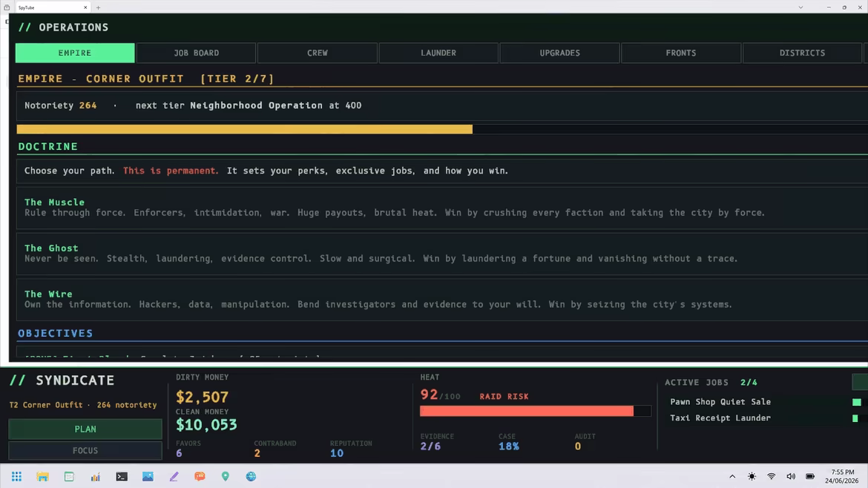The height and width of the screenshot is (488, 868).
Task: Click the Focus button
Action: [x=85, y=451]
